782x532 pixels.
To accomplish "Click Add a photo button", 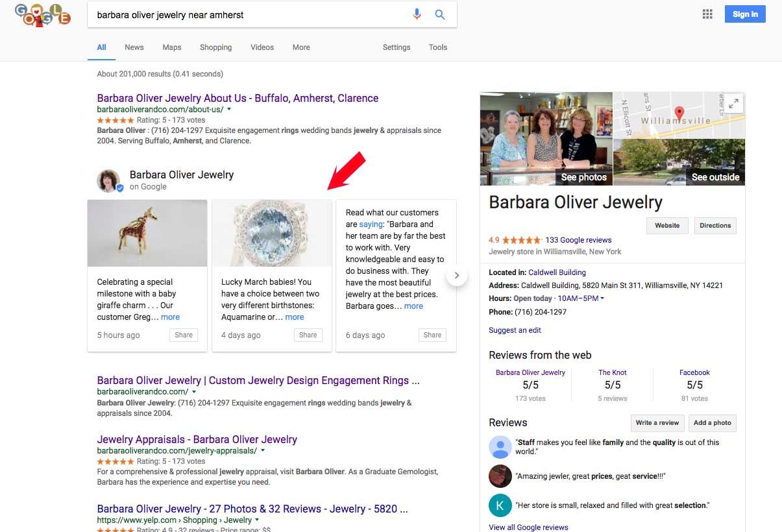I will 713,423.
